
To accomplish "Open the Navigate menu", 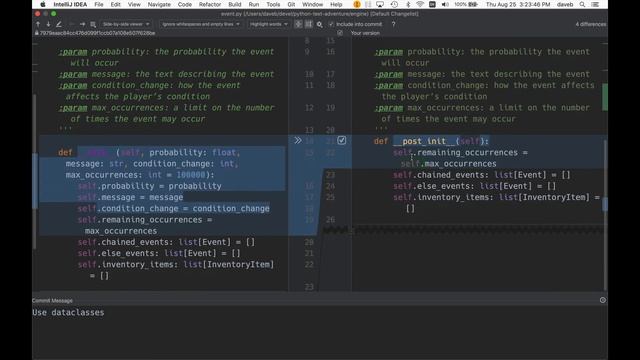I will (159, 4).
